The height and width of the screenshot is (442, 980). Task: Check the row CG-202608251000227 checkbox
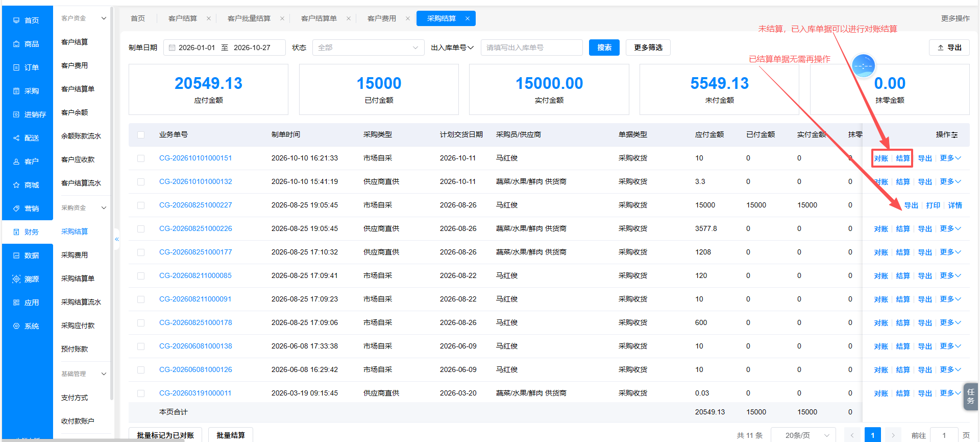(x=141, y=205)
